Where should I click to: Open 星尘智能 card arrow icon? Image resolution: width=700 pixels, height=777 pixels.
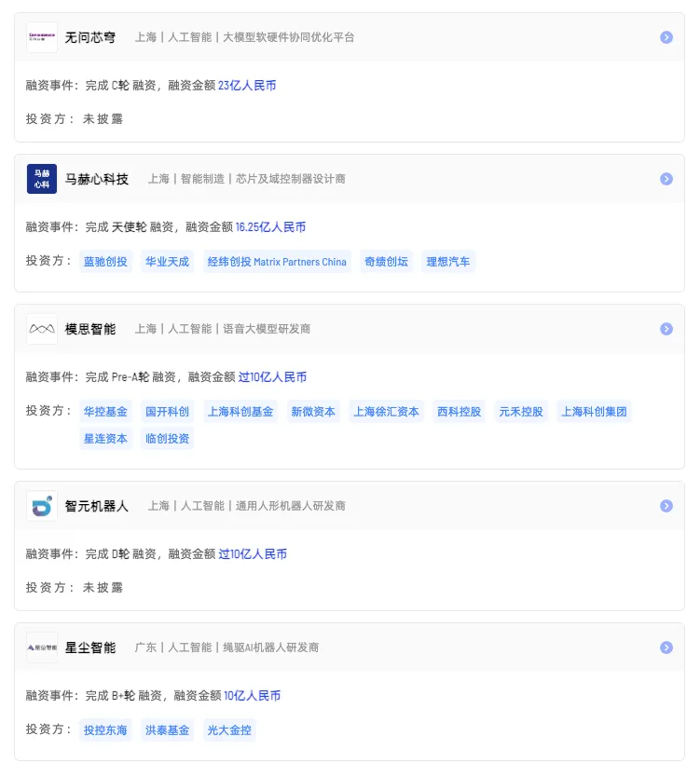pos(666,647)
